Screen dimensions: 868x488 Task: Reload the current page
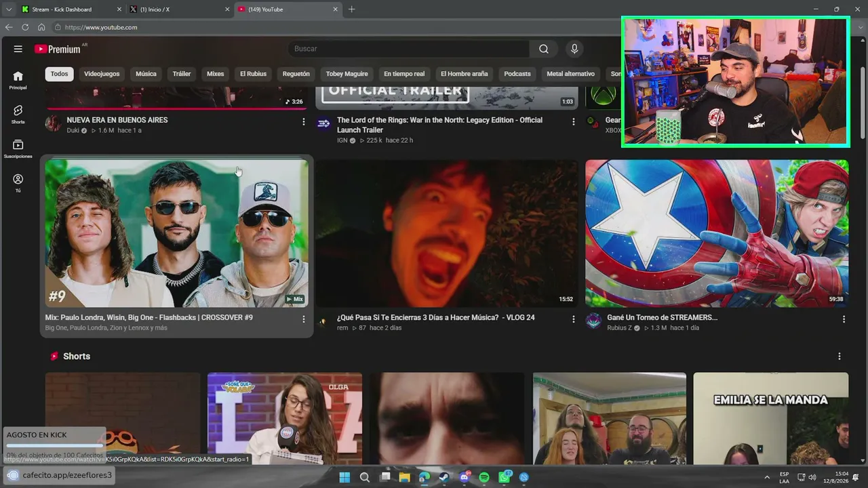[25, 27]
